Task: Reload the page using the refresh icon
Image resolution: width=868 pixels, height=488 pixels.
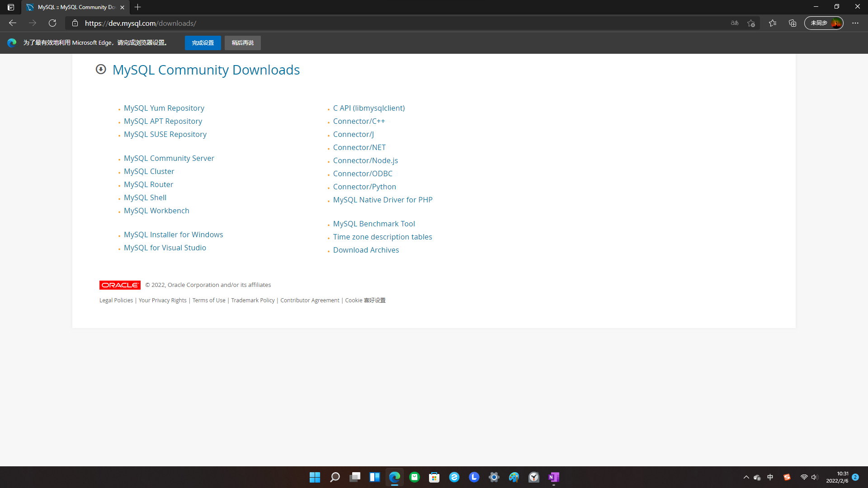Action: (x=52, y=23)
